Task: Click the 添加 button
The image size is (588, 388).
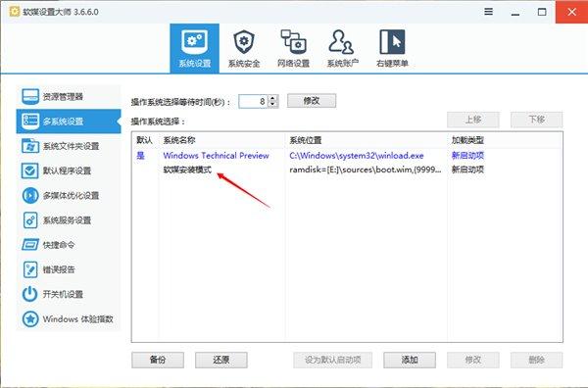Action: 410,360
